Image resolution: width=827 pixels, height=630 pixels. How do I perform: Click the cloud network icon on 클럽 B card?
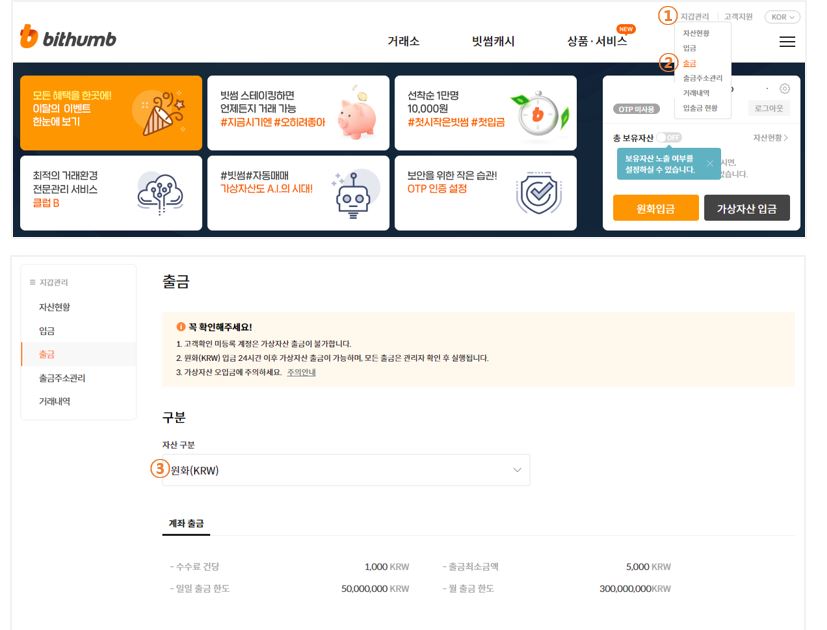tap(160, 193)
